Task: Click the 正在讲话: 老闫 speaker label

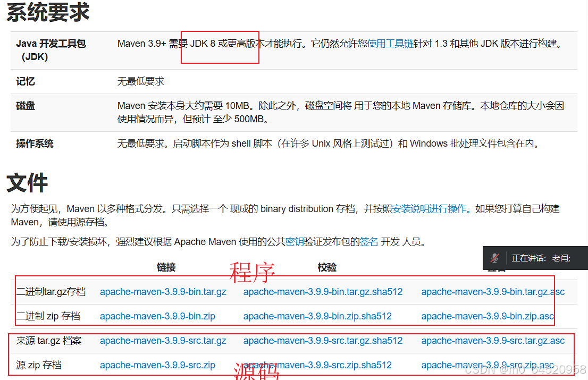Action: pyautogui.click(x=541, y=258)
